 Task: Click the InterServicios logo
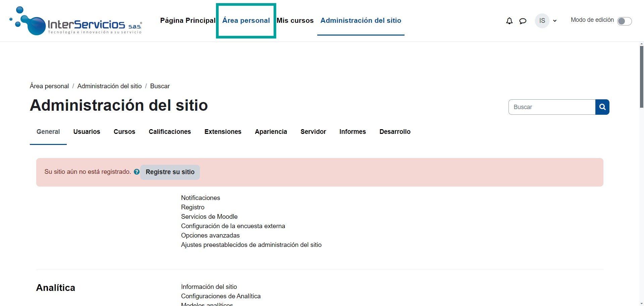click(76, 21)
